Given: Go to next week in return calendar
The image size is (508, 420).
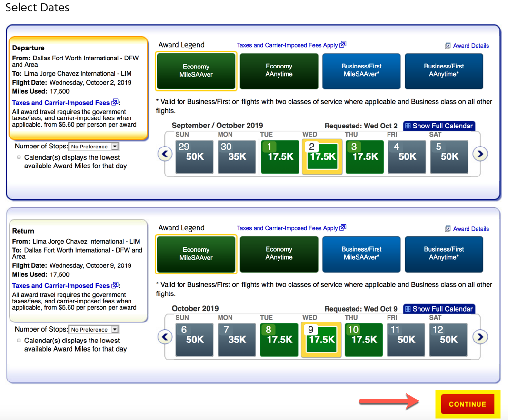Looking at the screenshot, I should tap(480, 337).
